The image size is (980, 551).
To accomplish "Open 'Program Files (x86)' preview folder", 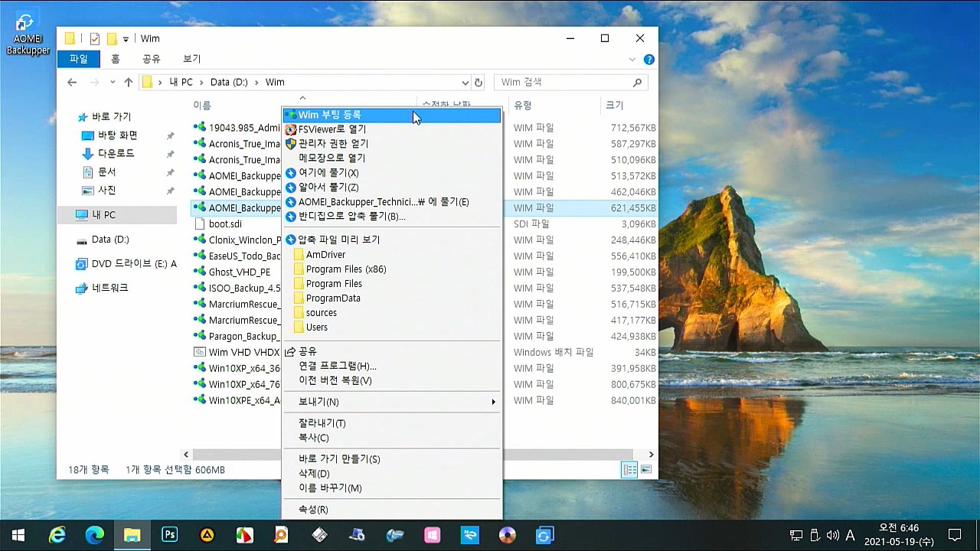I will 392,269.
